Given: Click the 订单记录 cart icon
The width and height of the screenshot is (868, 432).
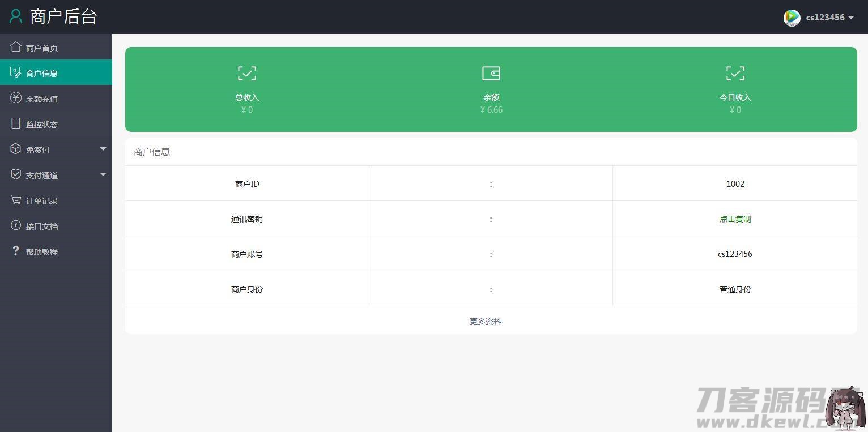Looking at the screenshot, I should 16,200.
